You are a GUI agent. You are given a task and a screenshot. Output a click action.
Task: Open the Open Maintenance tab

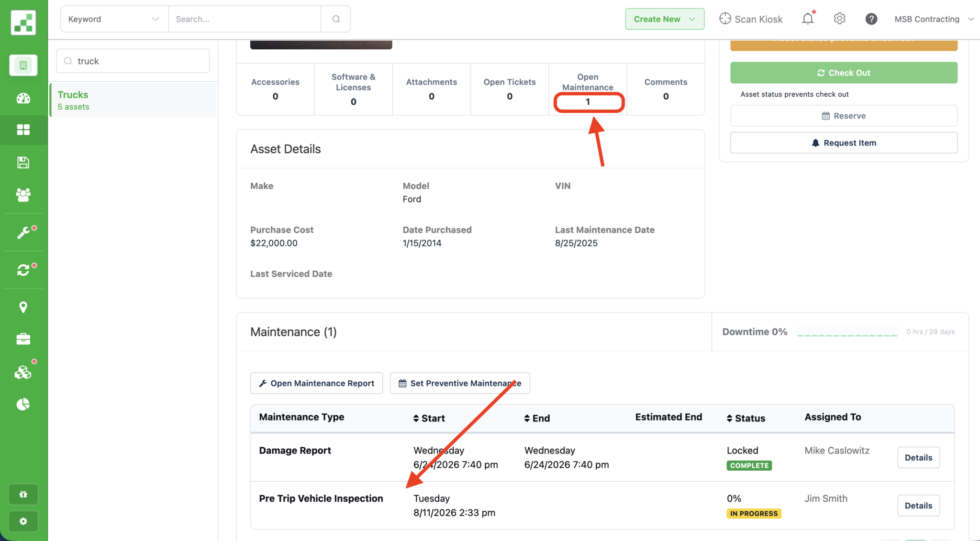(x=588, y=89)
